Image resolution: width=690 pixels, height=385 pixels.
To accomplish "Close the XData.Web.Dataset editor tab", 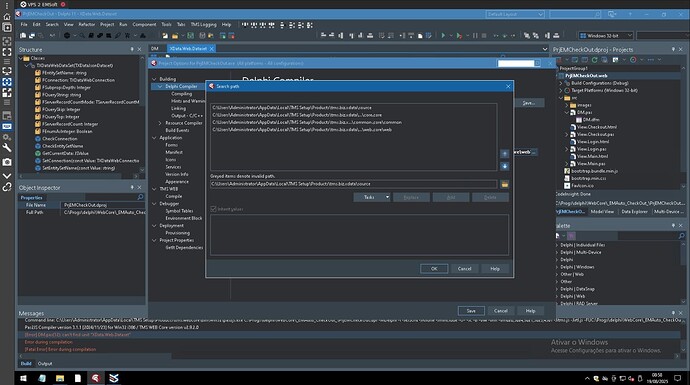I will click(212, 49).
